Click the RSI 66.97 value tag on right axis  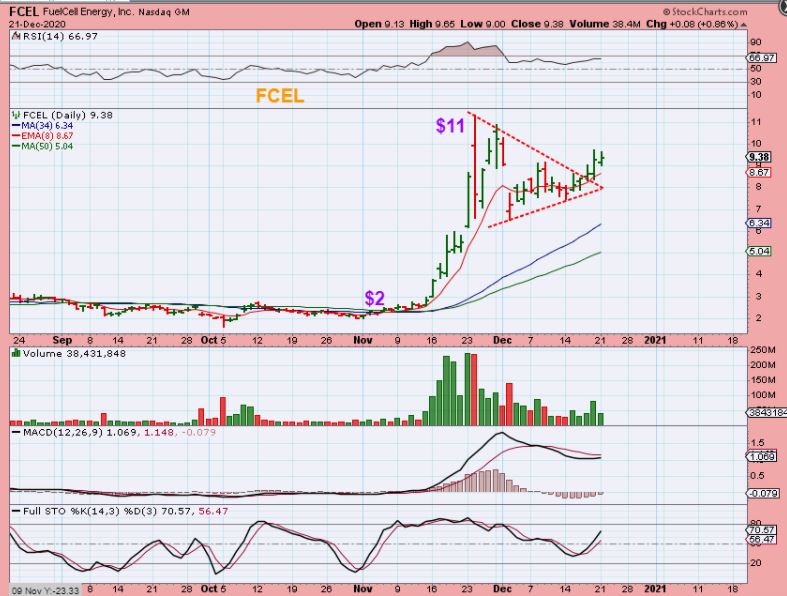762,58
